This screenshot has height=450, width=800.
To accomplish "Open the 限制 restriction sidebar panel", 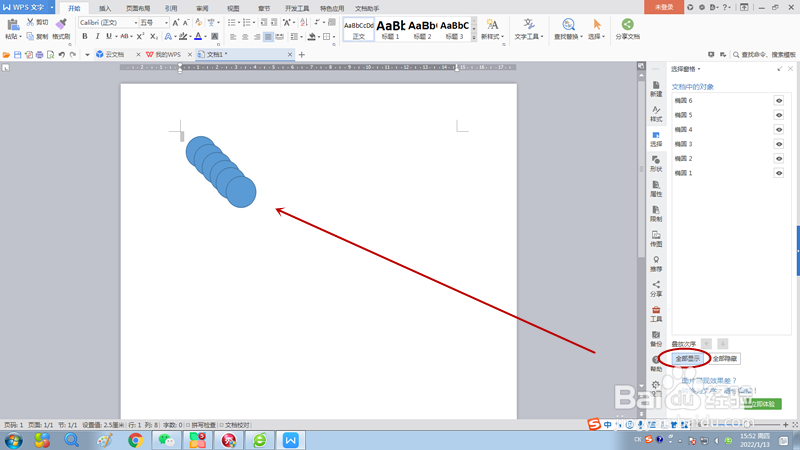I will click(656, 214).
